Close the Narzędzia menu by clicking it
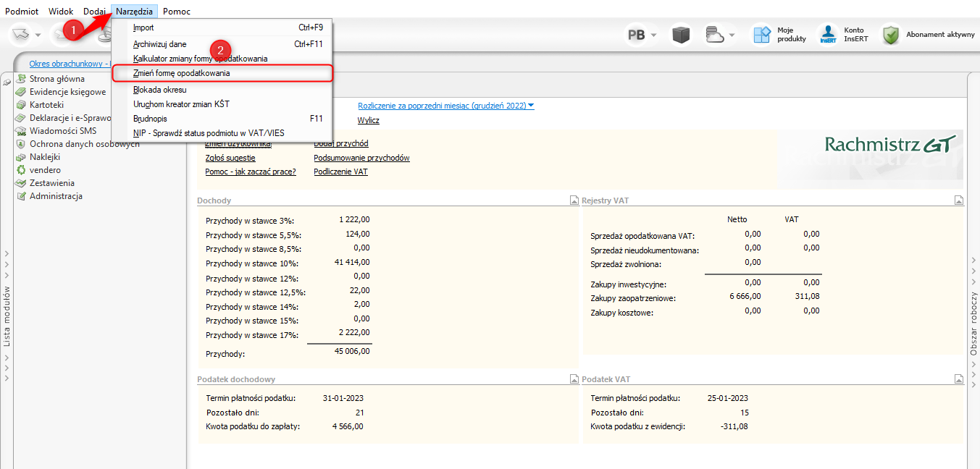Viewport: 980px width, 469px height. [x=135, y=12]
